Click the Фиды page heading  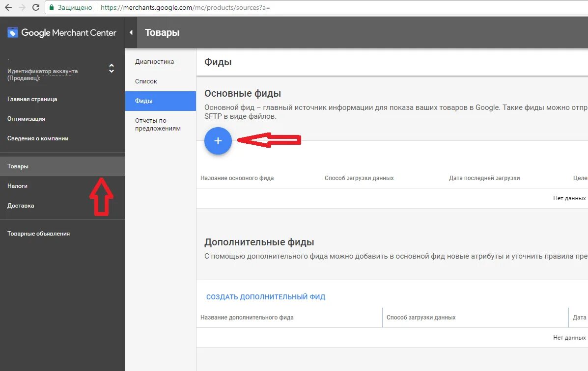[x=218, y=62]
